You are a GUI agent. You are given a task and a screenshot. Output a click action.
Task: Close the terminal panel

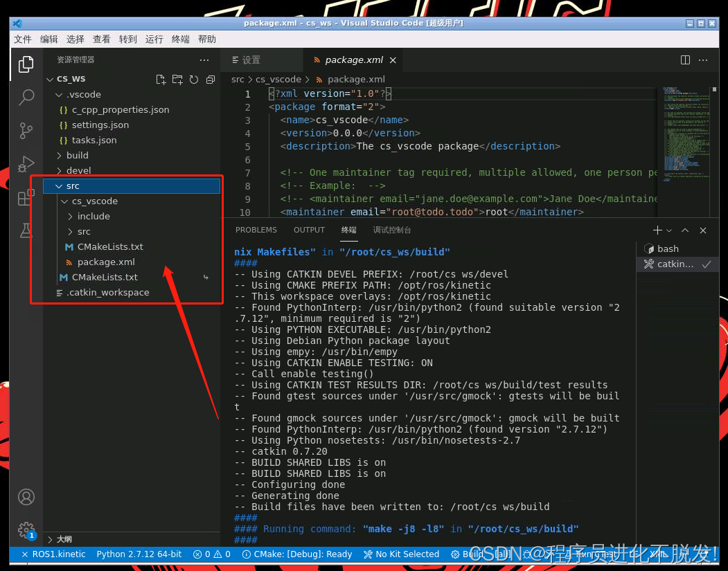(x=703, y=230)
